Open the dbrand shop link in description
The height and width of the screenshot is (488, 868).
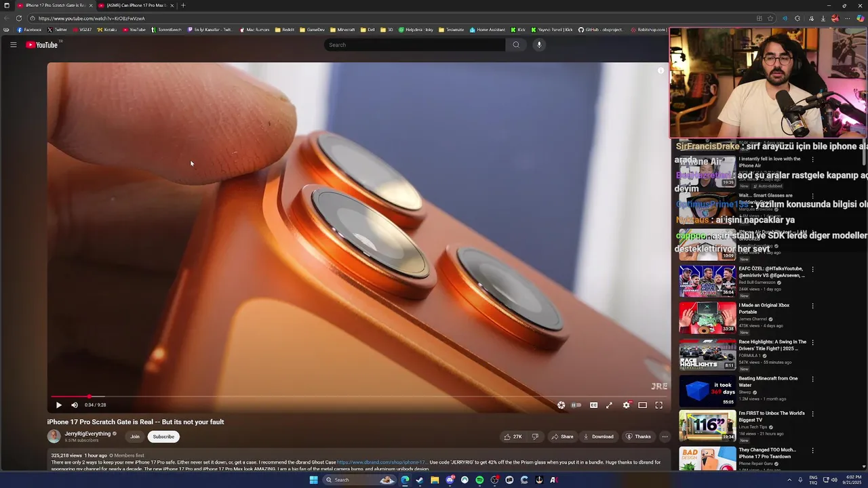coord(382,462)
